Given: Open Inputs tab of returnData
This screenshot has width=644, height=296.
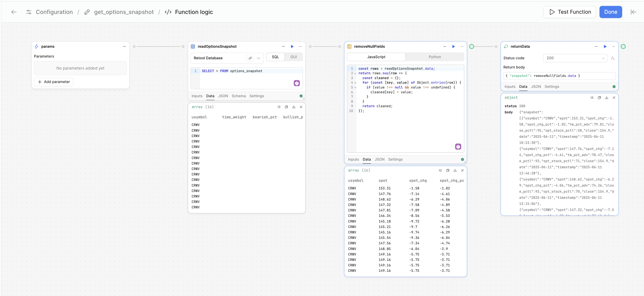Looking at the screenshot, I should 510,87.
